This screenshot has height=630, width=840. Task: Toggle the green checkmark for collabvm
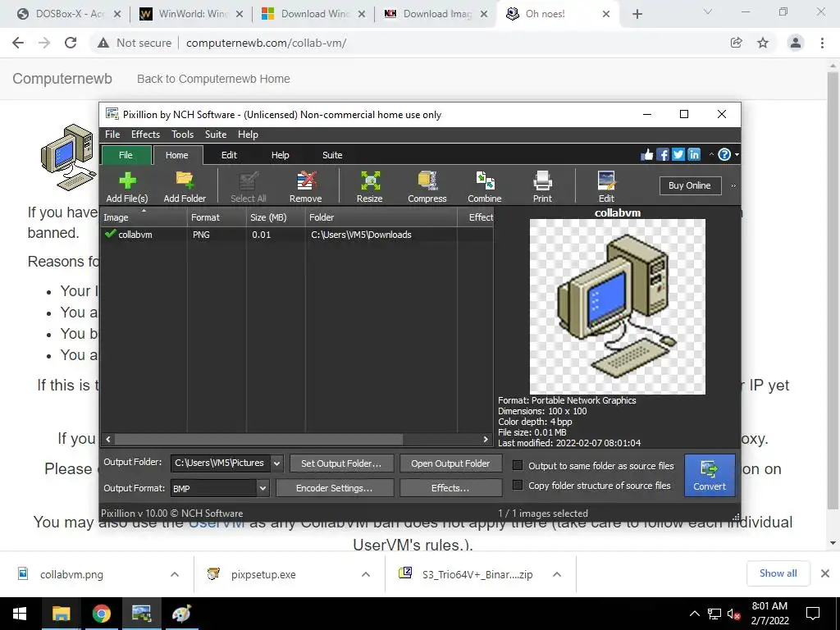tap(111, 234)
